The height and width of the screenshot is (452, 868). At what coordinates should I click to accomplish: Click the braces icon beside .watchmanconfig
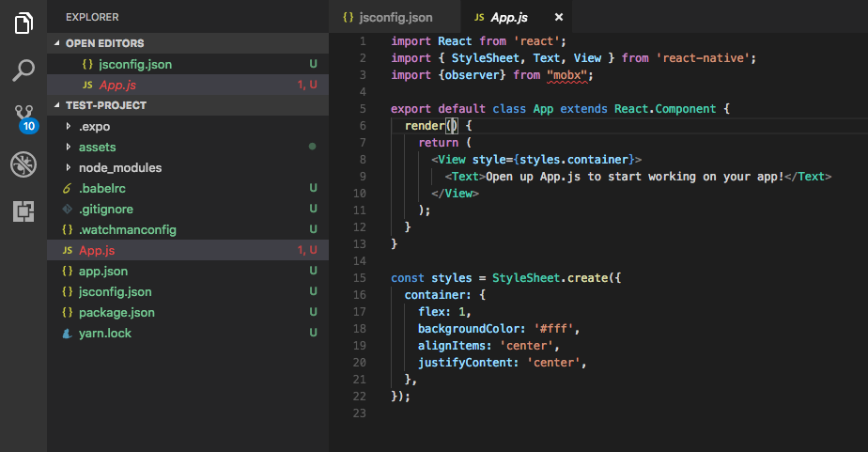click(67, 229)
